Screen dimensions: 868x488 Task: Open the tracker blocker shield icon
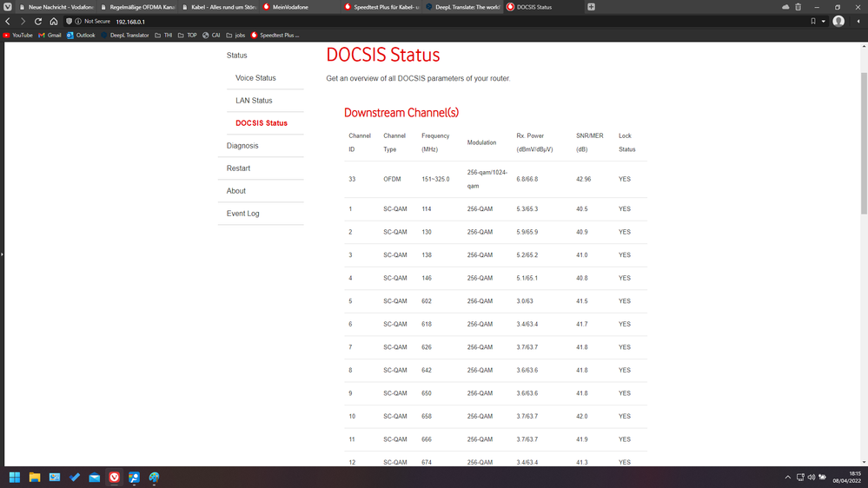point(69,21)
